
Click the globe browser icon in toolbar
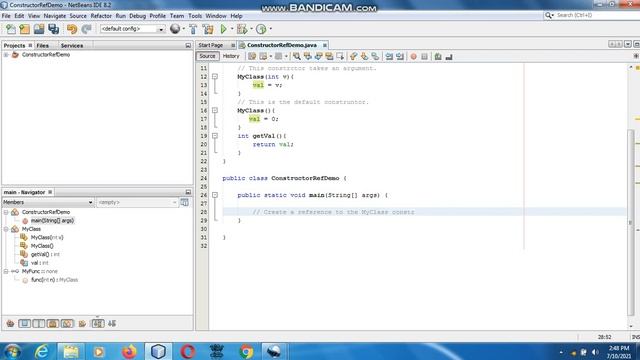click(x=175, y=29)
